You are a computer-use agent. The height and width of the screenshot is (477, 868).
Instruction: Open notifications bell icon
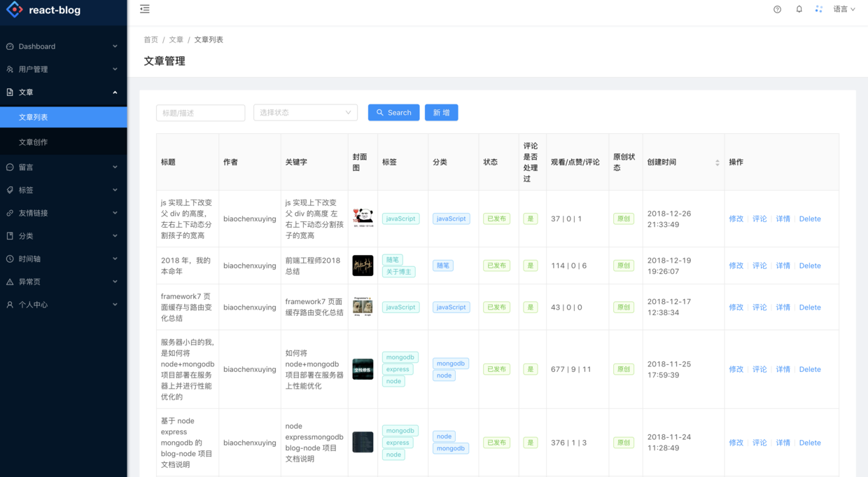[x=799, y=10]
